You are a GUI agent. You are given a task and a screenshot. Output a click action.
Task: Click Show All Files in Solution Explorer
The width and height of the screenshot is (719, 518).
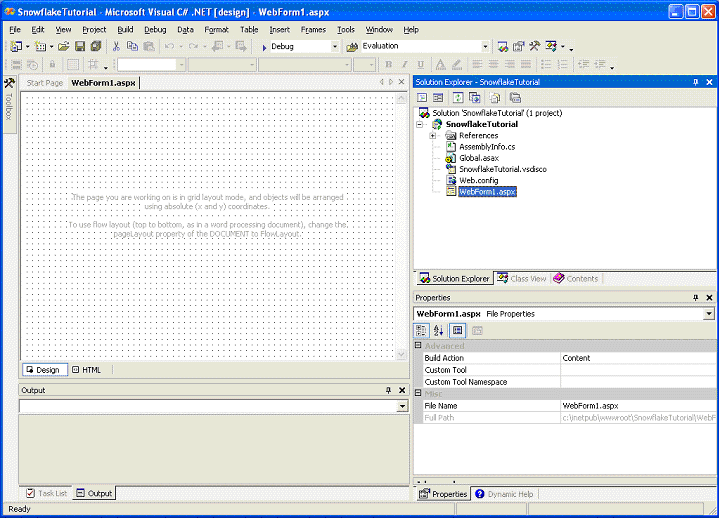494,98
